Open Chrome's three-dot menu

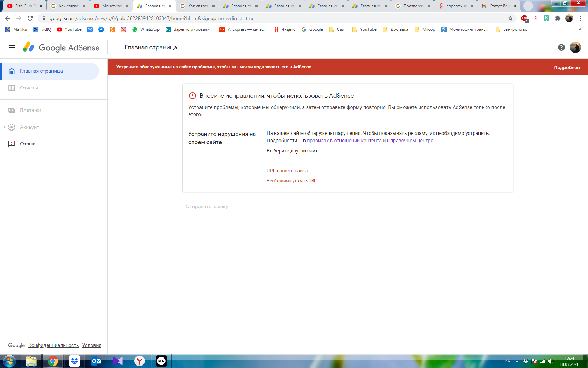point(580,18)
